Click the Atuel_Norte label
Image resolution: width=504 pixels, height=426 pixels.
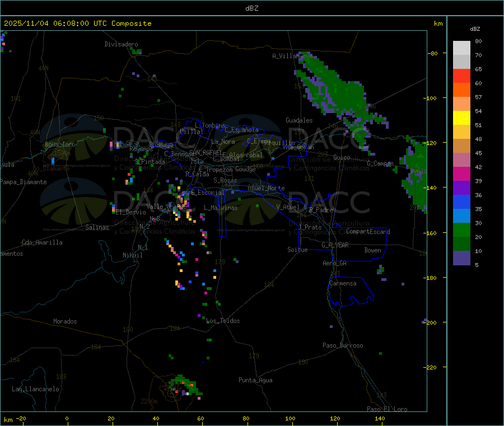(266, 188)
